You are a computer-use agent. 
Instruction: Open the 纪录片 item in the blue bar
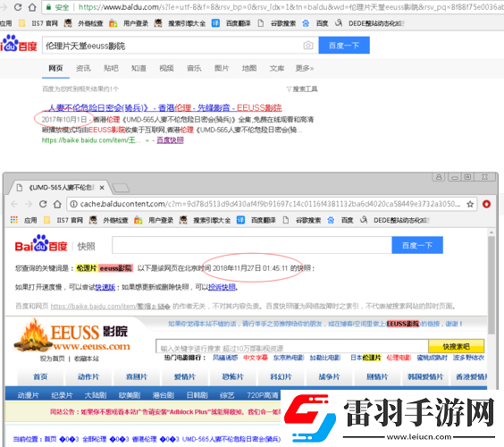[x=62, y=395]
